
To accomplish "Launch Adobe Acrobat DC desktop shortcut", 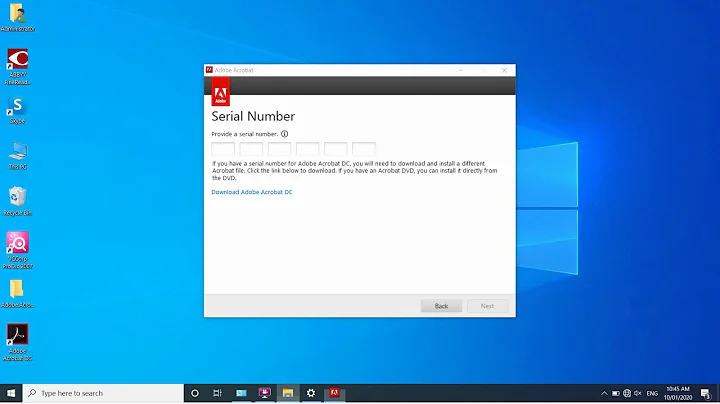I will 17,342.
